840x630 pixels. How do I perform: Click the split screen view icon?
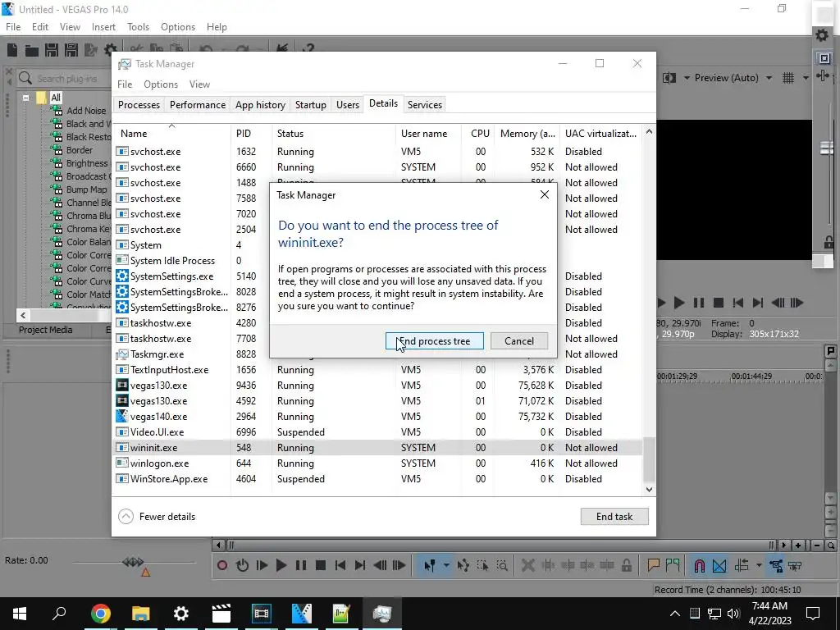coord(669,78)
